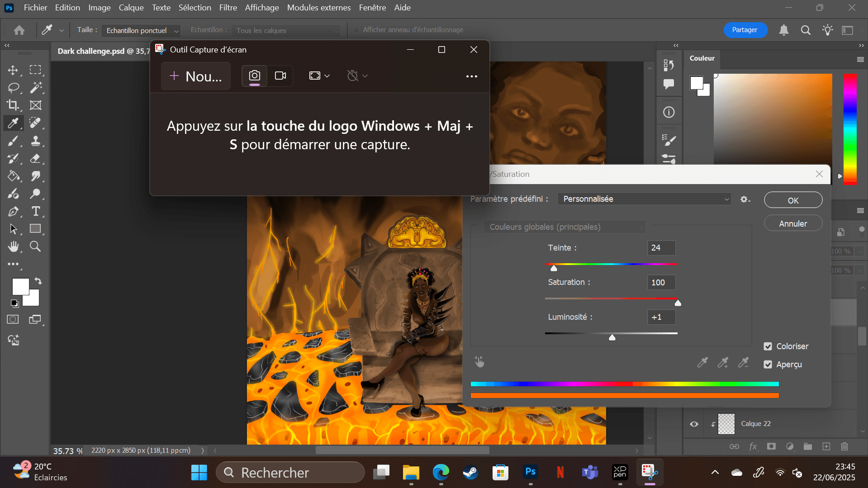Click Annuler in Teinte/Saturation dialog
868x488 pixels.
coord(793,223)
